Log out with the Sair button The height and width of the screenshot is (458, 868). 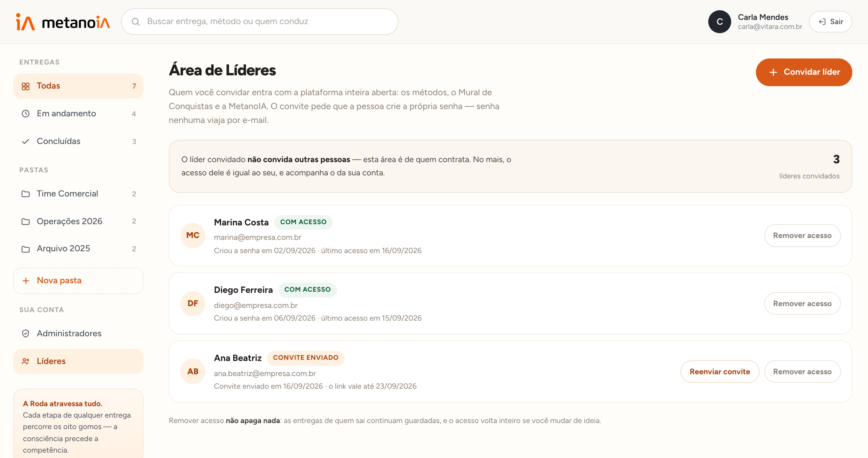[831, 22]
